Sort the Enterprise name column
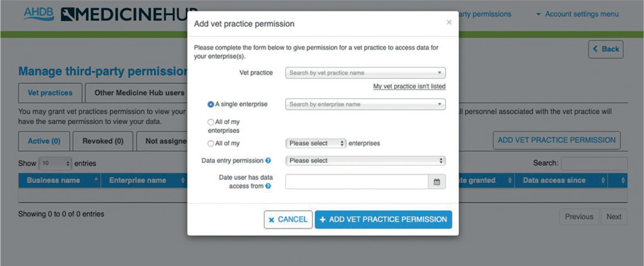 tap(183, 180)
